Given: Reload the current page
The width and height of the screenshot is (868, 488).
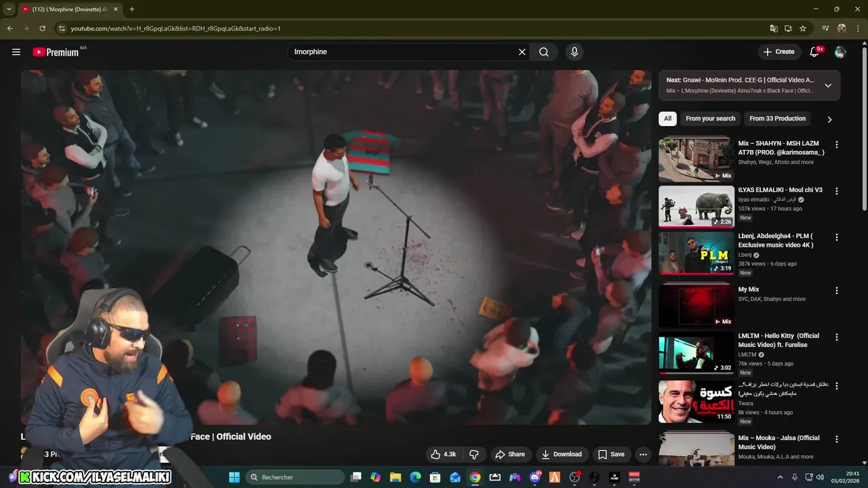Looking at the screenshot, I should pos(42,28).
